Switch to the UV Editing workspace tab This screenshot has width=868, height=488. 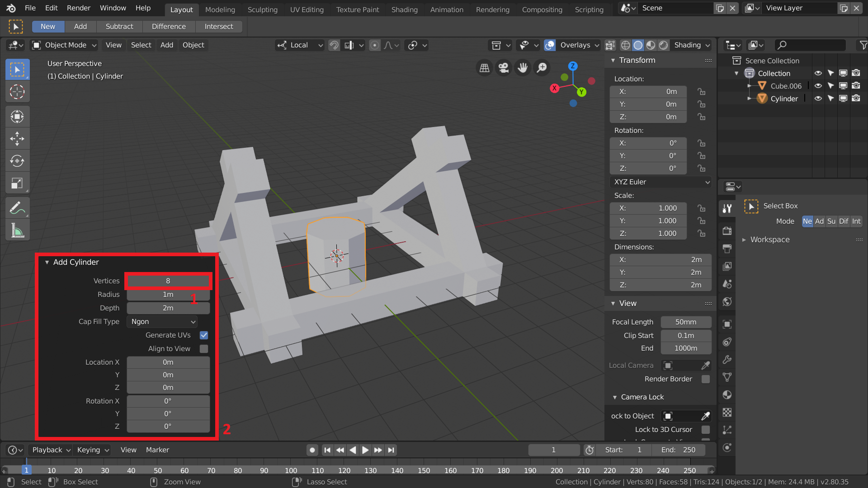[x=307, y=9]
